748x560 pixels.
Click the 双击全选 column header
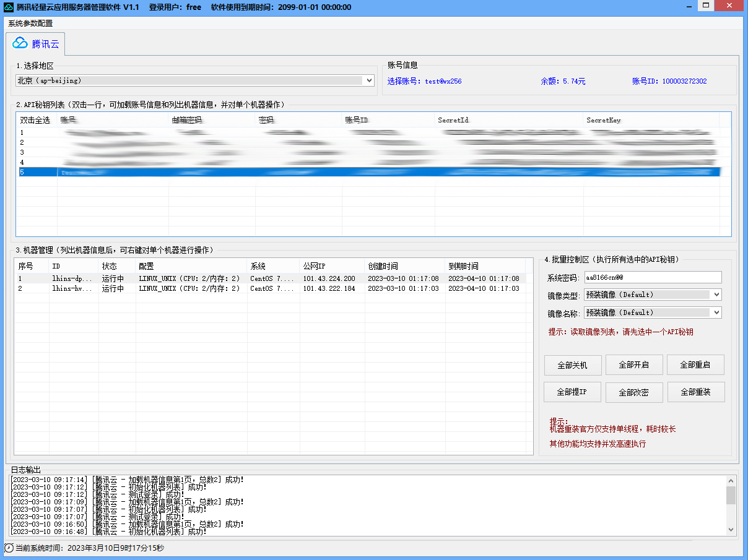36,120
